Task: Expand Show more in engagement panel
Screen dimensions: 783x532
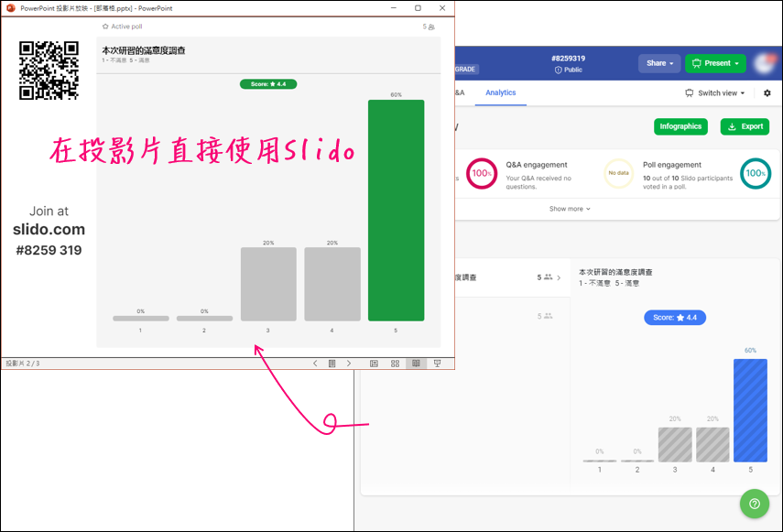Action: pos(570,209)
